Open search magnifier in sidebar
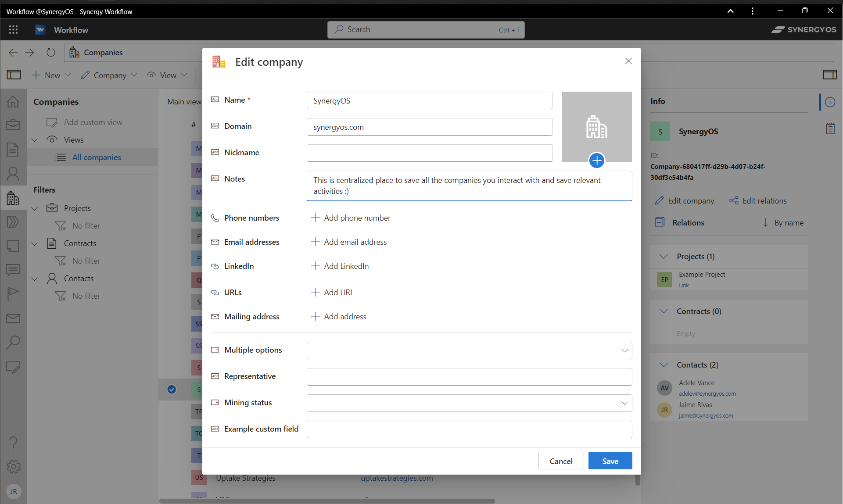843x504 pixels. tap(13, 342)
